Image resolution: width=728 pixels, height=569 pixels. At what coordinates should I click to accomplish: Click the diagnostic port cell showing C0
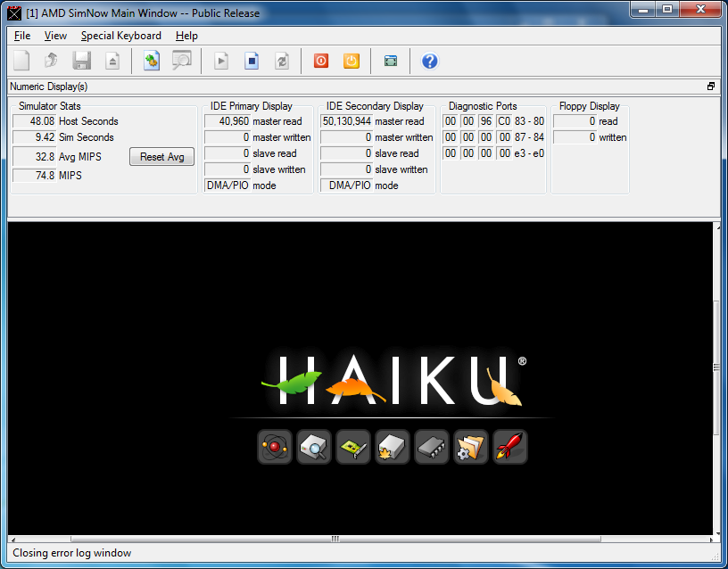tap(504, 121)
